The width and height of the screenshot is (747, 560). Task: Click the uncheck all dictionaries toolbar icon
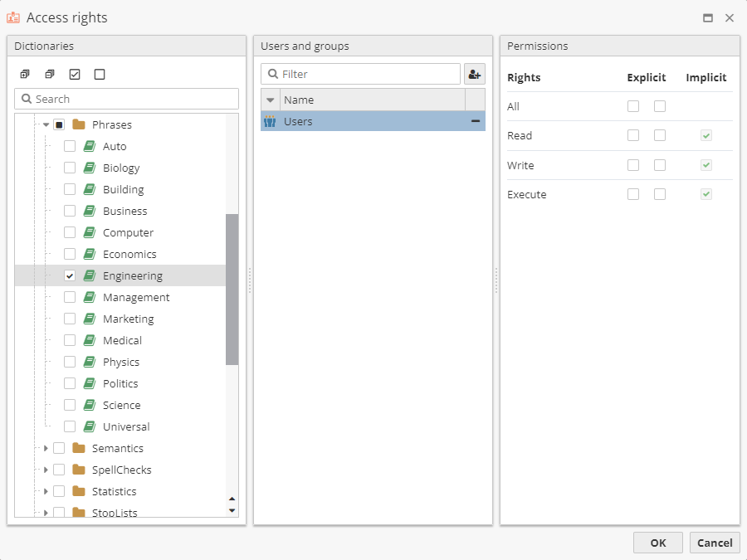coord(100,75)
